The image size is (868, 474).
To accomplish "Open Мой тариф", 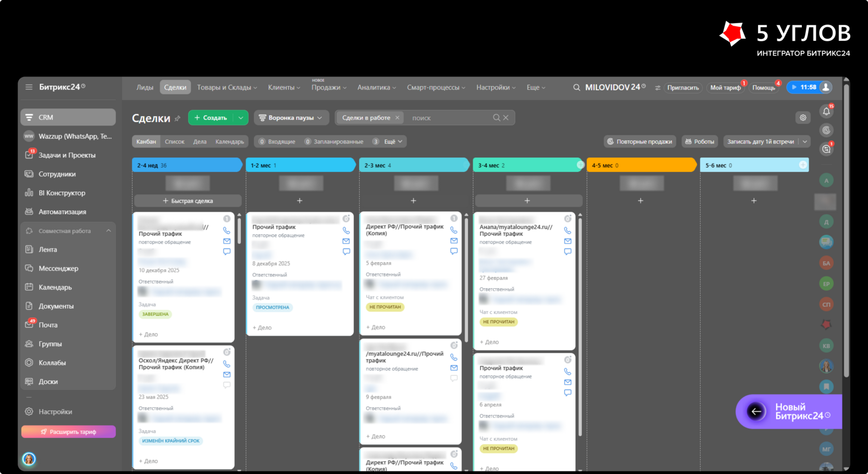I will coord(725,87).
